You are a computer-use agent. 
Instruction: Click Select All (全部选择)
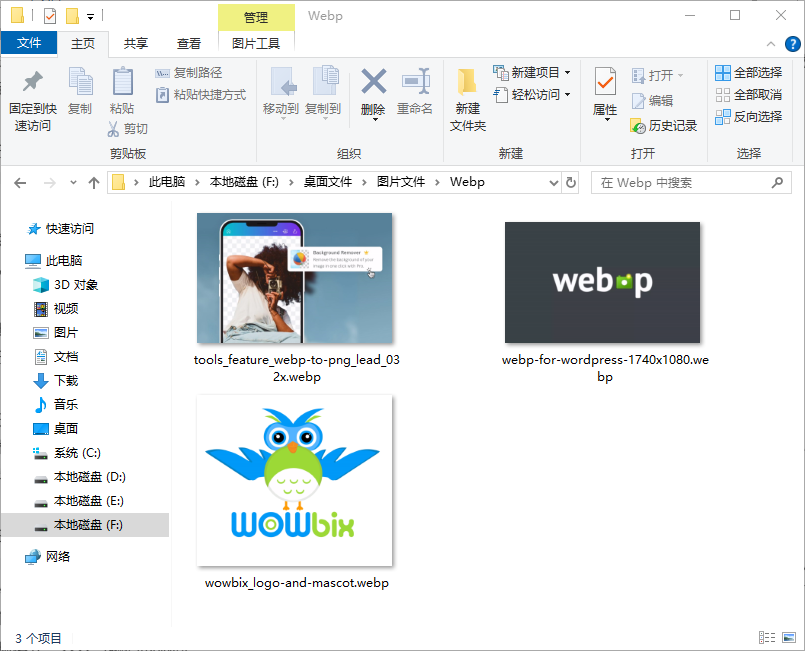tap(749, 73)
